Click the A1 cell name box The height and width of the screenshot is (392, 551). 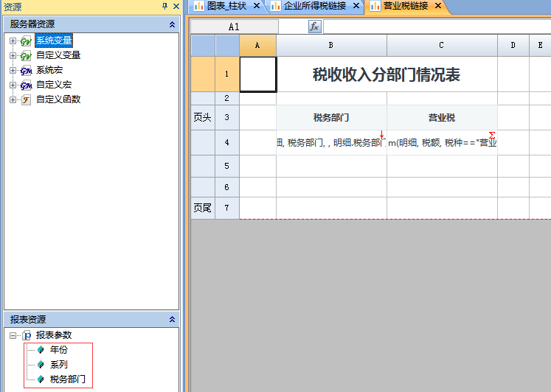(234, 27)
